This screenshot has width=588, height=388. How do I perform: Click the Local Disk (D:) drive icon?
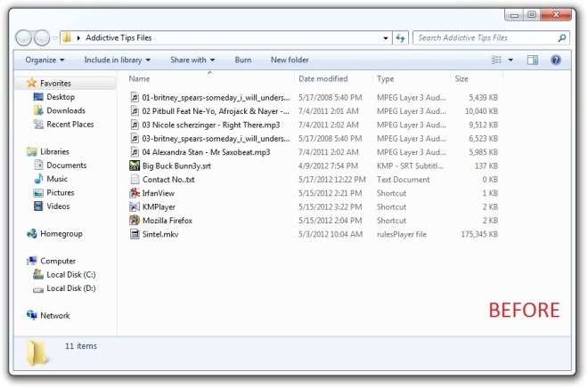(38, 288)
